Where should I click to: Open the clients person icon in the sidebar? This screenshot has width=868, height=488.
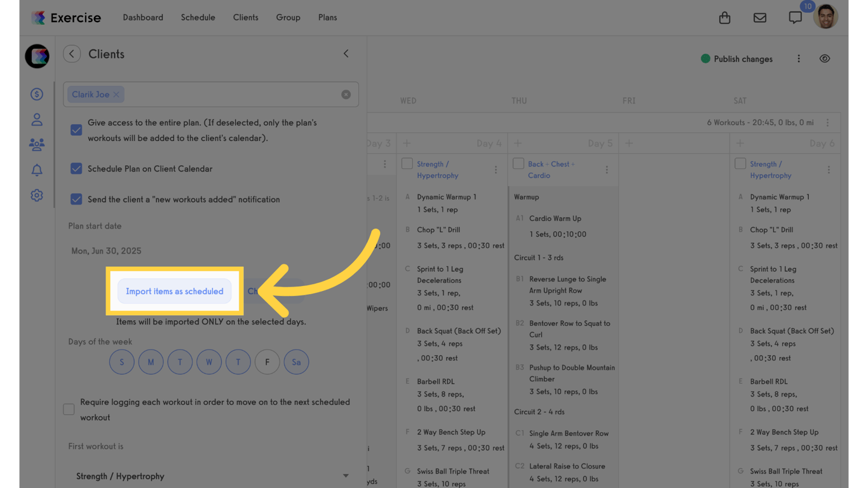[x=37, y=119]
